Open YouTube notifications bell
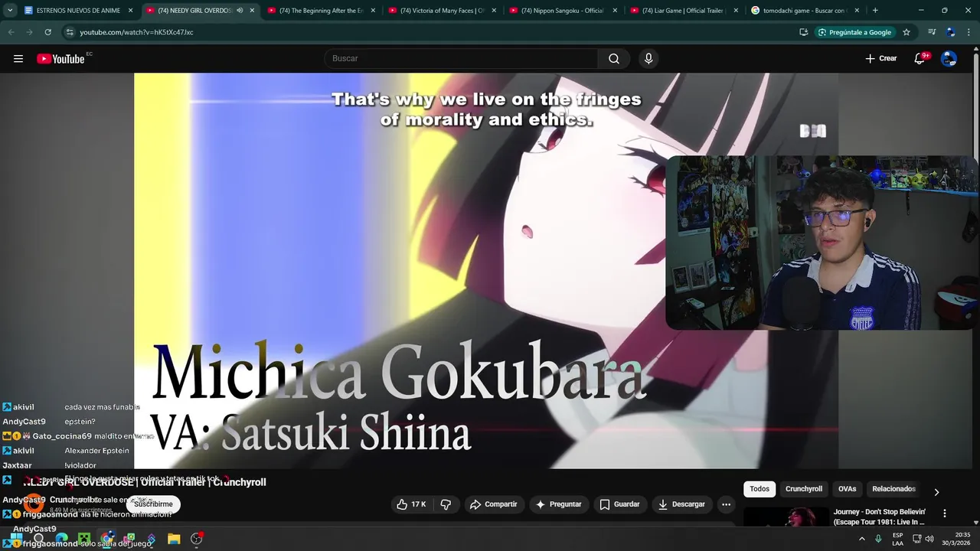The height and width of the screenshot is (551, 980). pyautogui.click(x=920, y=59)
